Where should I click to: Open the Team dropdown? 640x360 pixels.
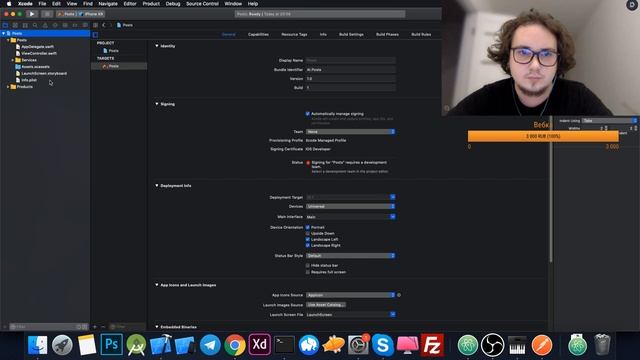tap(351, 132)
